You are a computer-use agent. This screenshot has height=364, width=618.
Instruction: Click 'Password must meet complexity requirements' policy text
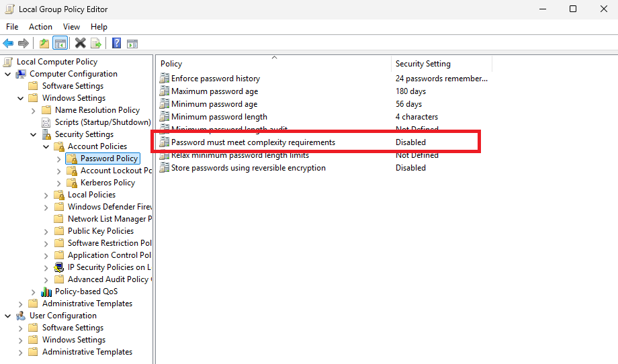coord(253,142)
